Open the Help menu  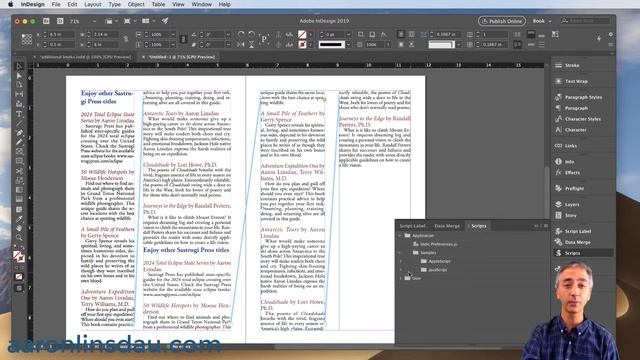pyautogui.click(x=224, y=4)
